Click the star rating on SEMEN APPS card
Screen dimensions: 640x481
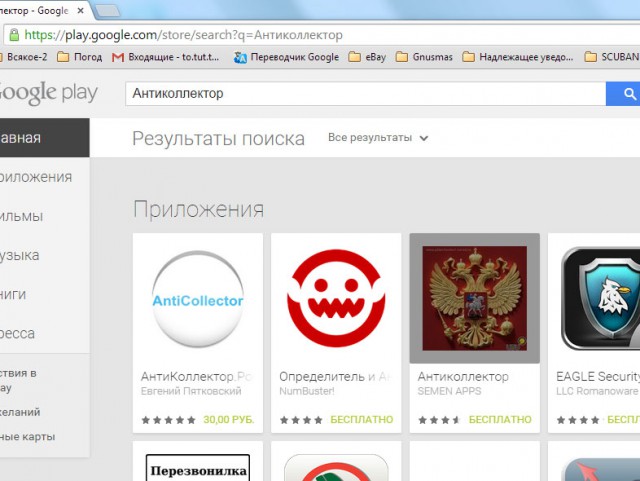click(x=440, y=420)
